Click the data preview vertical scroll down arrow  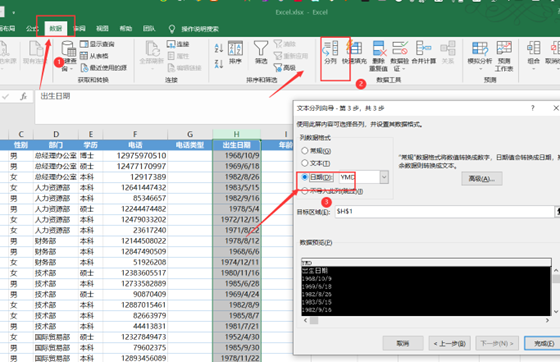556,312
